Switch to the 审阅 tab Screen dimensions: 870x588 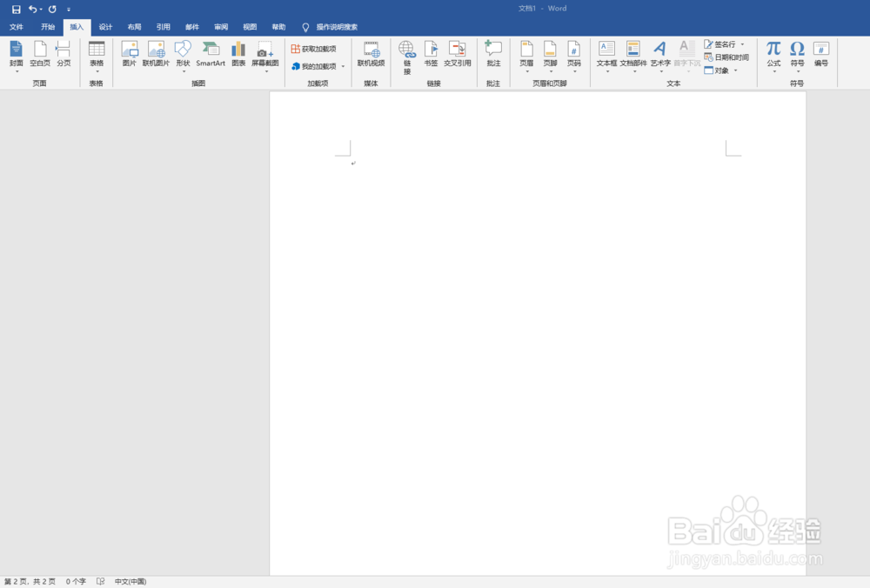point(221,27)
